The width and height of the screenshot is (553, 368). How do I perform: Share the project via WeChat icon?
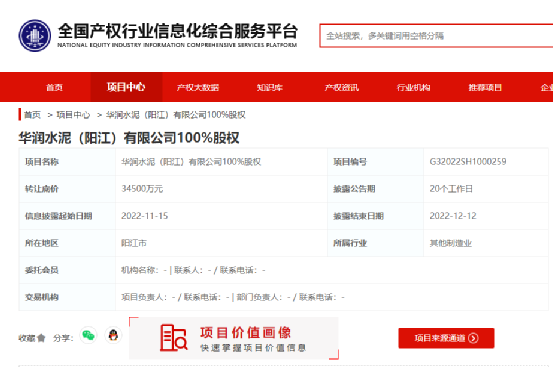point(88,335)
